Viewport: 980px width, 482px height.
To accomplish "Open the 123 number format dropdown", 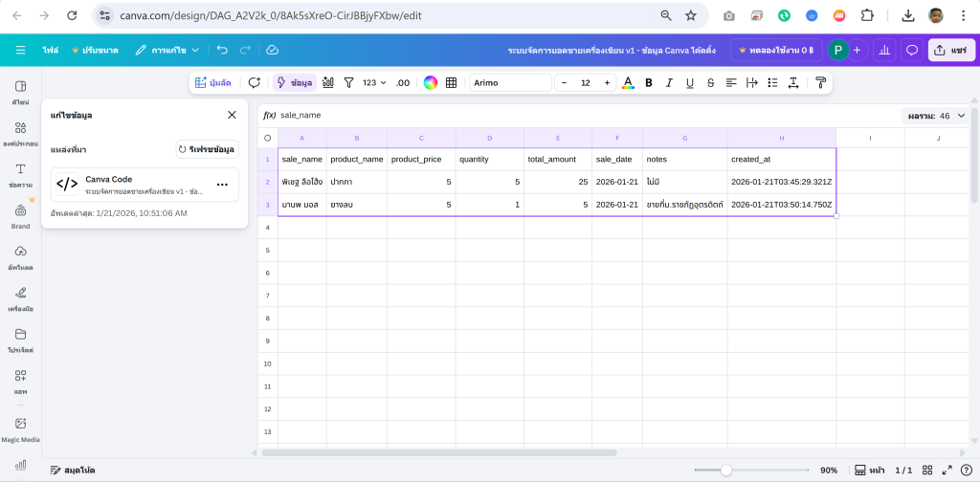I will tap(374, 83).
